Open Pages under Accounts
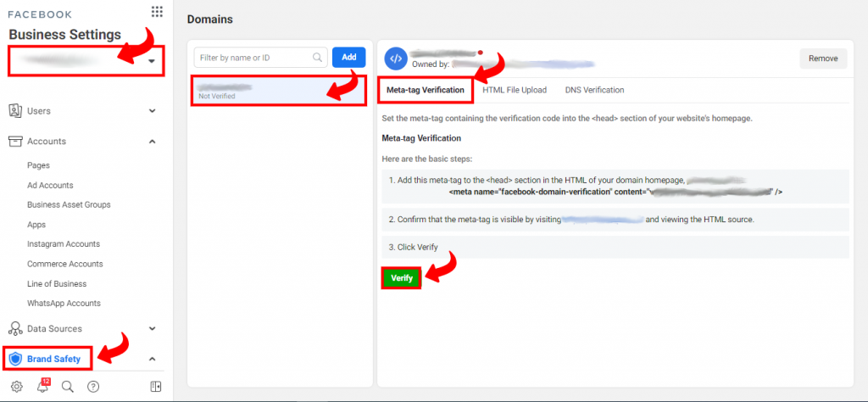Viewport: 868px width, 402px height. point(38,165)
